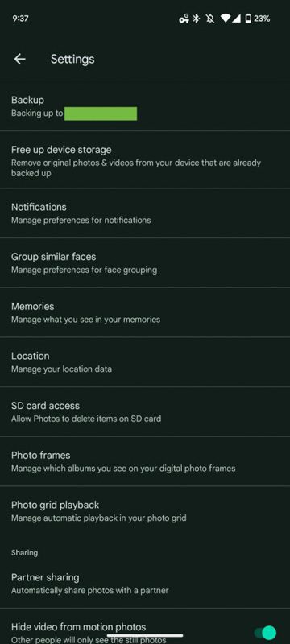
Task: Open Location data settings
Action: point(145,362)
